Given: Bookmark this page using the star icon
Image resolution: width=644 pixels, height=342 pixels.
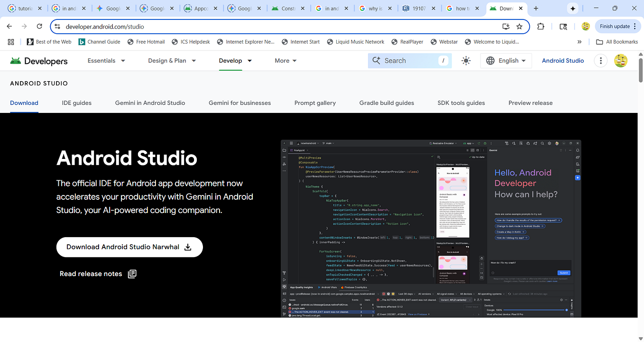Looking at the screenshot, I should (519, 27).
